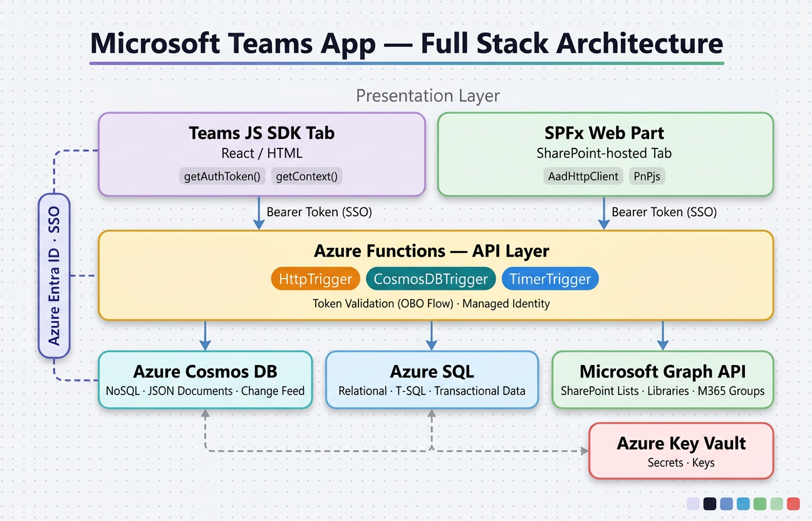Click the Microsoft Graph API box

click(x=662, y=379)
